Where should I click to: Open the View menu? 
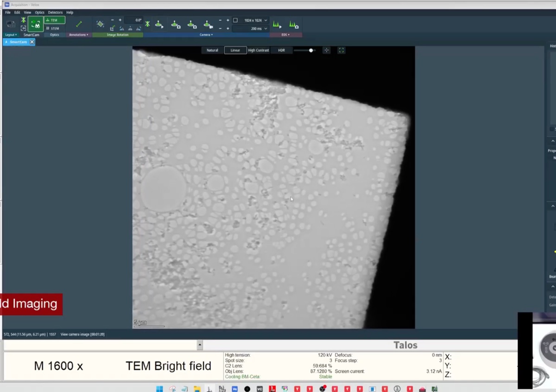[x=27, y=13]
